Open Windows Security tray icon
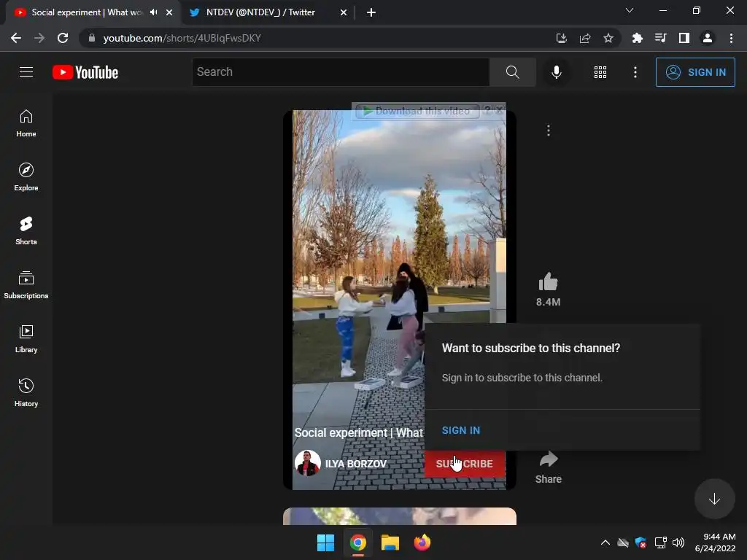 (641, 542)
